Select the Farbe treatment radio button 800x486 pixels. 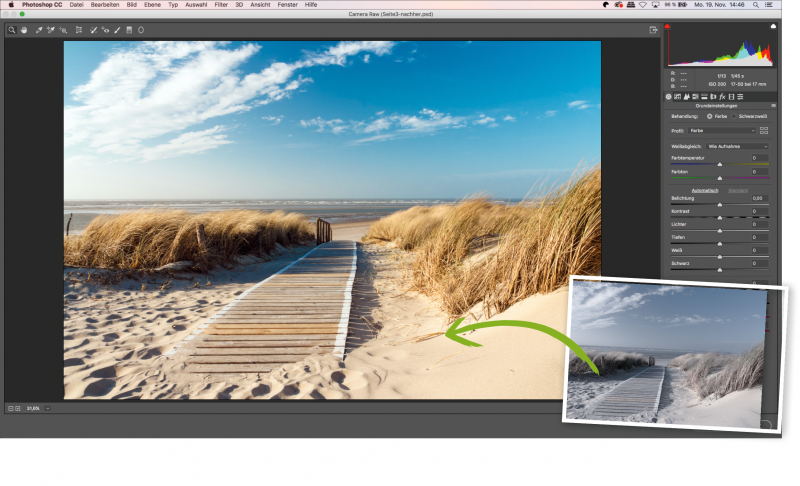coord(710,116)
